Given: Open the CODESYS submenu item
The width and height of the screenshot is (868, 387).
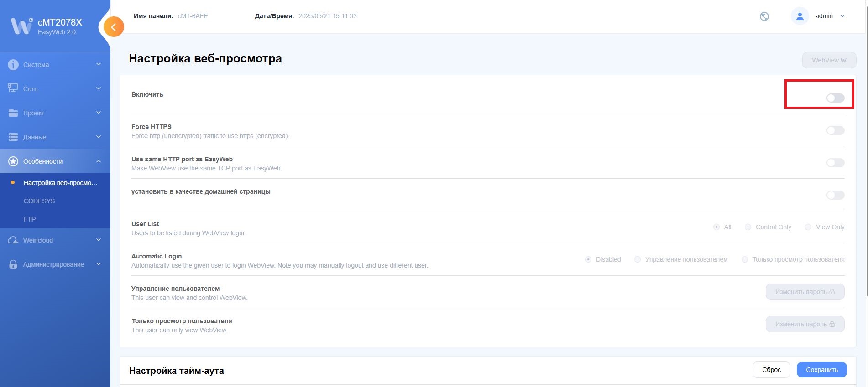Looking at the screenshot, I should pos(39,201).
